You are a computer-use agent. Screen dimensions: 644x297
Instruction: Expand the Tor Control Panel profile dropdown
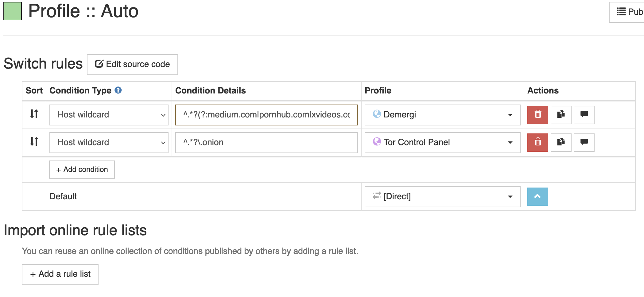(x=442, y=143)
